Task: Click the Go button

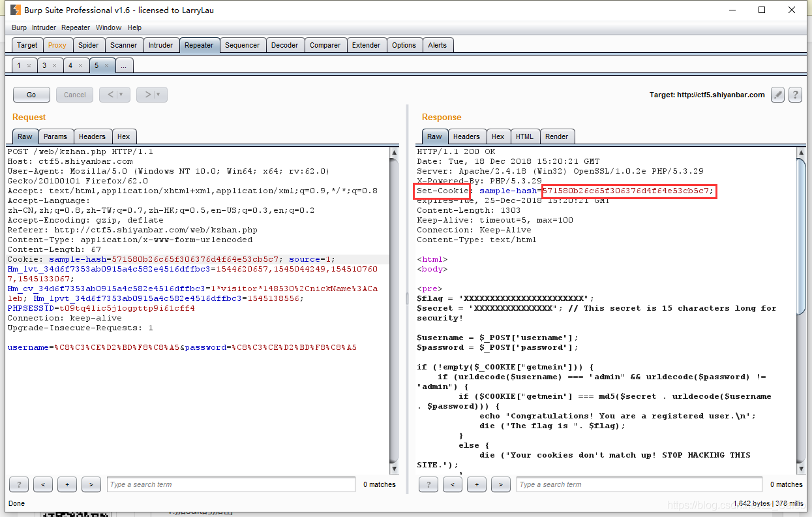Action: [x=31, y=95]
